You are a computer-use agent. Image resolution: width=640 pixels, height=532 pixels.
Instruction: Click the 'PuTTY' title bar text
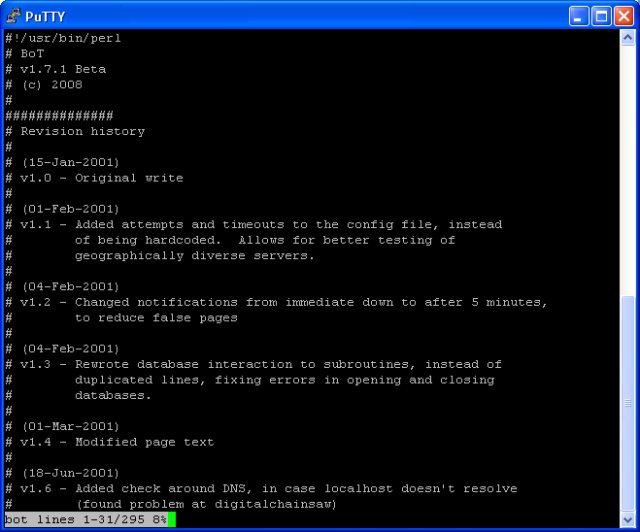pos(45,17)
